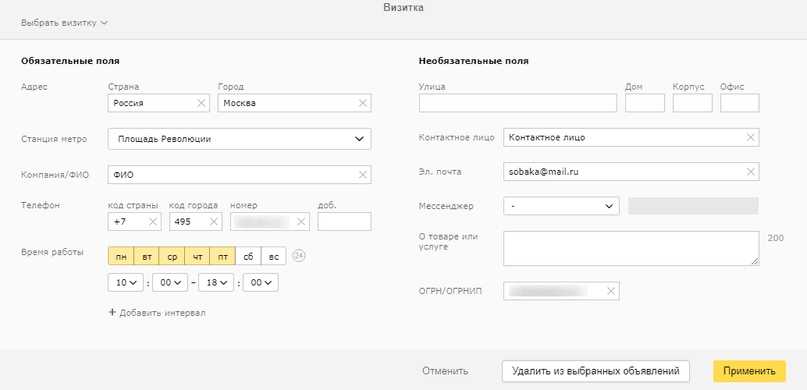Click inside the доб. extension field
The width and height of the screenshot is (807, 390).
pos(344,222)
